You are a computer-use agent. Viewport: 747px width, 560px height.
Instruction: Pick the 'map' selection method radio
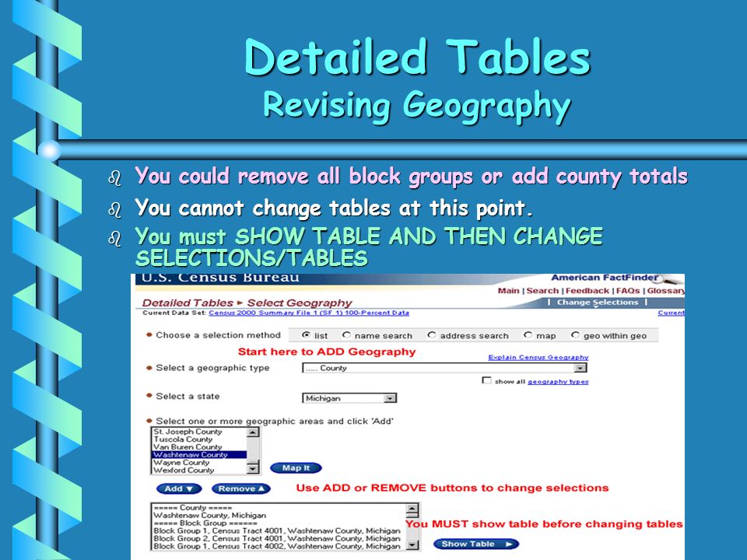528,334
